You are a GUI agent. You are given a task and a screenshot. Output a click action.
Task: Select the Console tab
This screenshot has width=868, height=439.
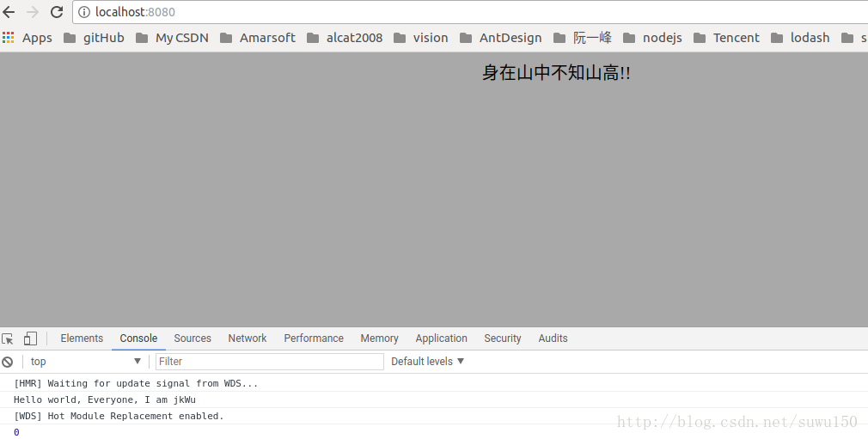[138, 338]
